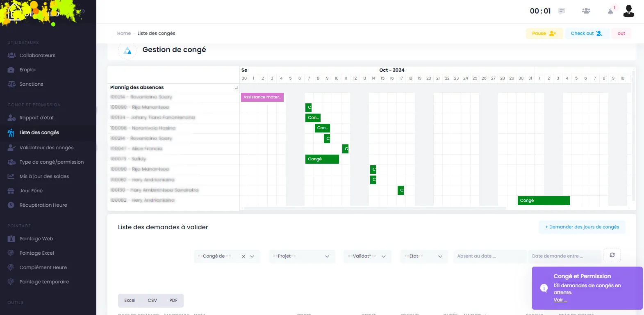The image size is (644, 315).
Task: Select the pink Assistance mater... absence bar
Action: (x=262, y=97)
